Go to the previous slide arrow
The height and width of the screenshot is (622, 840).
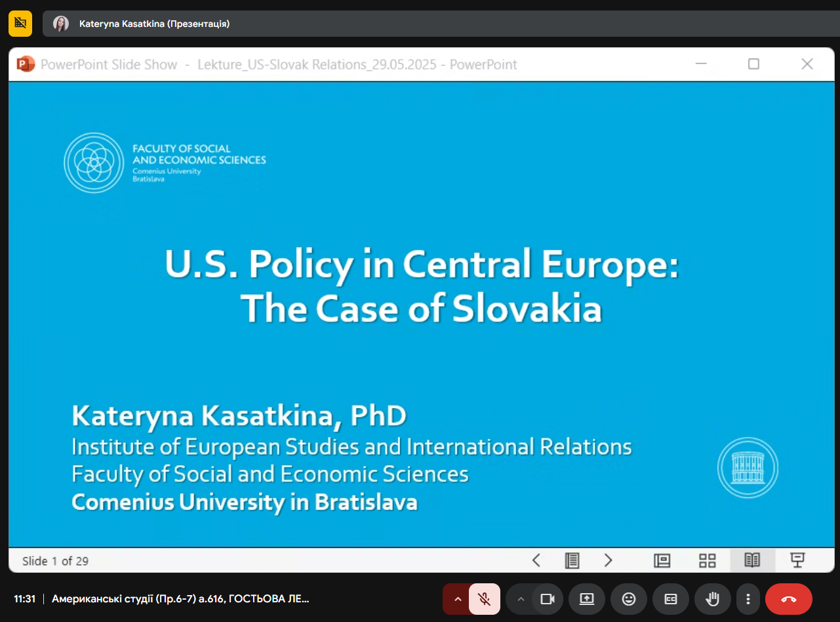click(x=536, y=560)
